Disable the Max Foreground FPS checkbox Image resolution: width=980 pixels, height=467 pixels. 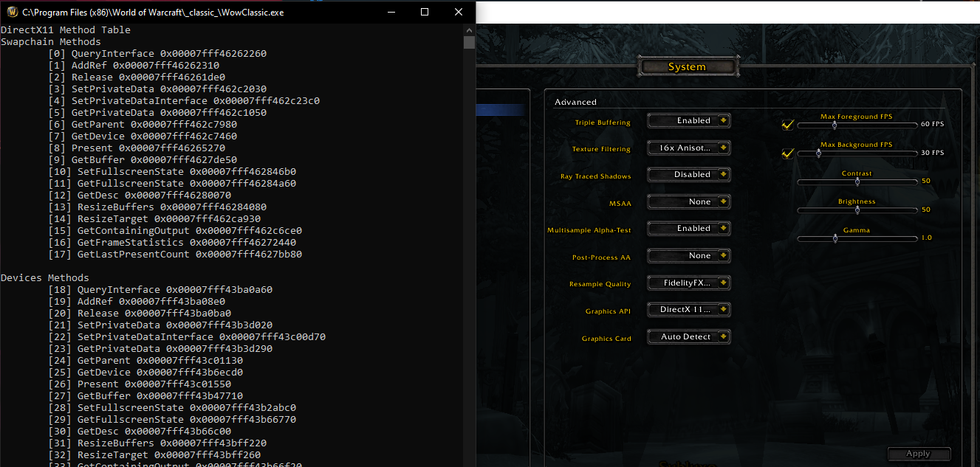(x=787, y=125)
